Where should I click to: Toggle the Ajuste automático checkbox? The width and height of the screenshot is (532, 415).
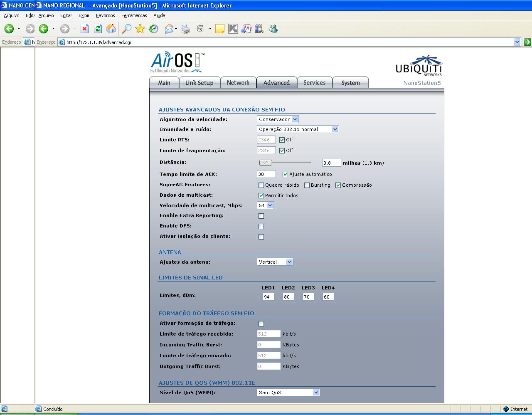285,175
